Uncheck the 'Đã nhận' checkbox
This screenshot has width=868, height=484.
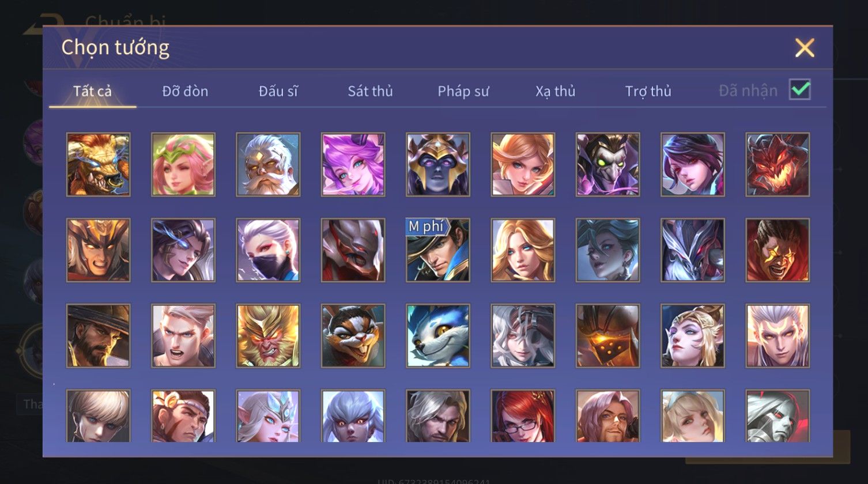(x=800, y=90)
